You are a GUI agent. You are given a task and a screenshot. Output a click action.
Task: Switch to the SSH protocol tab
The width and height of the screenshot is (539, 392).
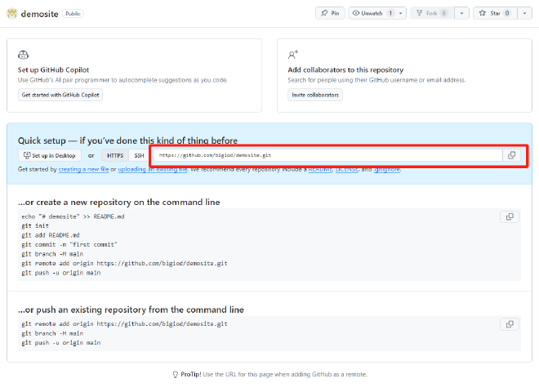pyautogui.click(x=139, y=155)
